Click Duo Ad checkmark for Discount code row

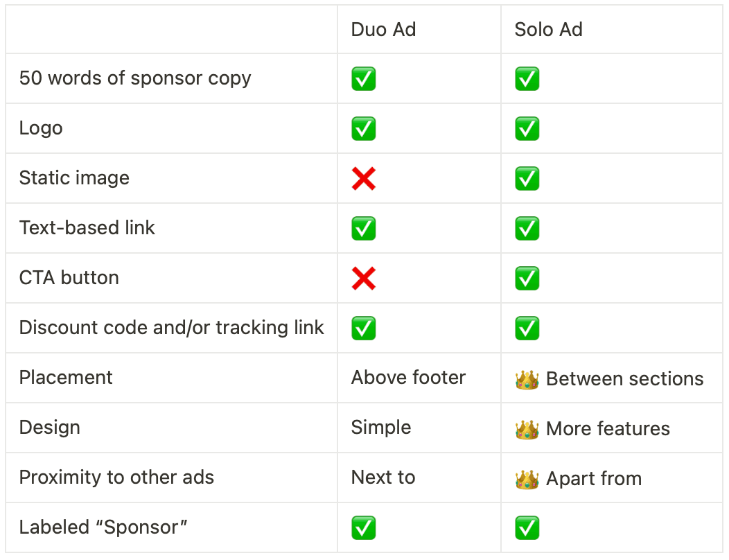[363, 329]
